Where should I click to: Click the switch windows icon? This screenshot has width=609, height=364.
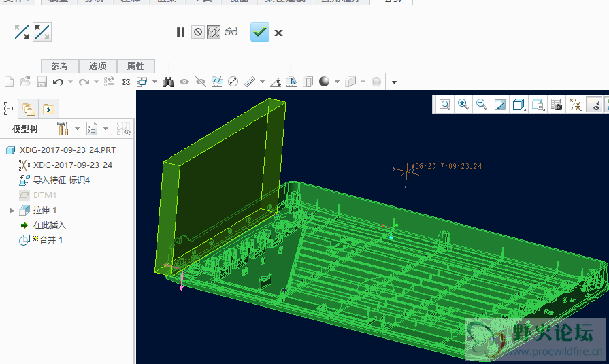pos(142,82)
